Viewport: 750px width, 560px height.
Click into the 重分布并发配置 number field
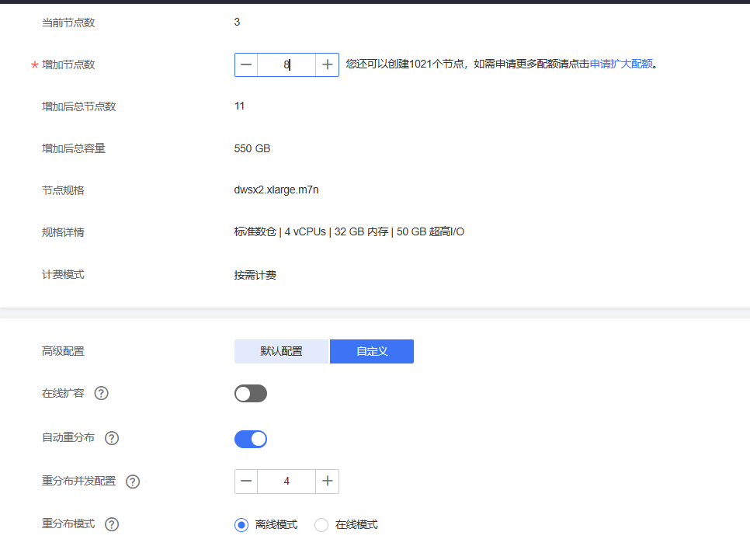(286, 482)
